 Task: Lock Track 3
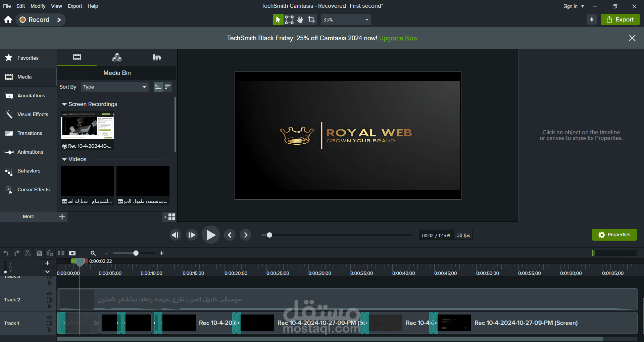pos(49,283)
